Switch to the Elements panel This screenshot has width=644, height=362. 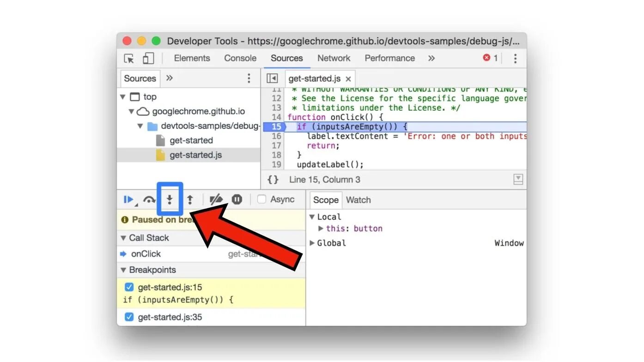point(192,58)
